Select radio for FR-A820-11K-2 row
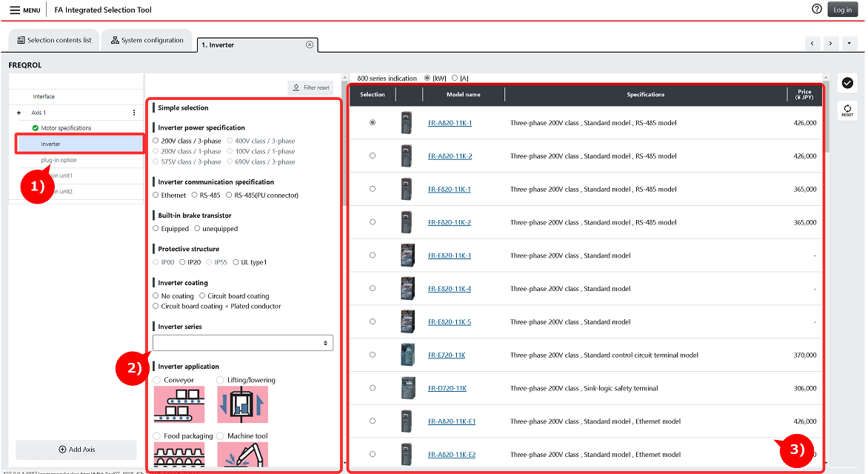 (x=373, y=156)
